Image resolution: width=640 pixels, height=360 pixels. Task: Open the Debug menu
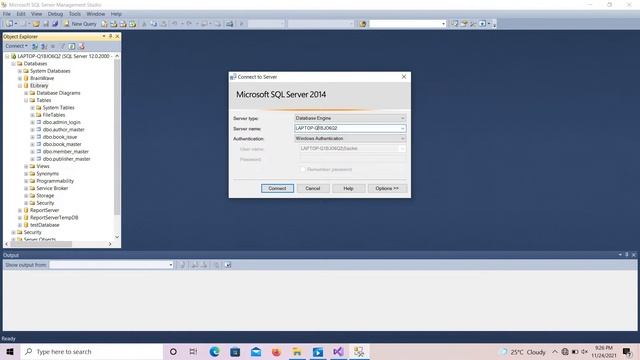click(55, 14)
